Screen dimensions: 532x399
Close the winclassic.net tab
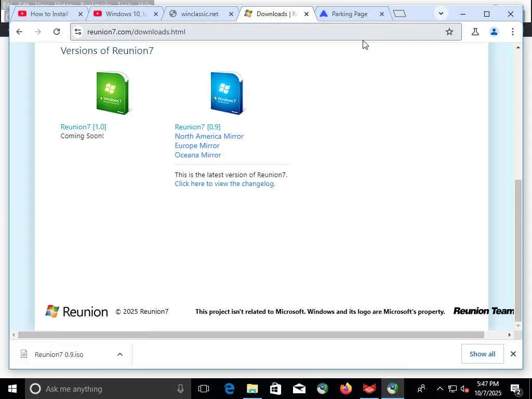click(231, 14)
